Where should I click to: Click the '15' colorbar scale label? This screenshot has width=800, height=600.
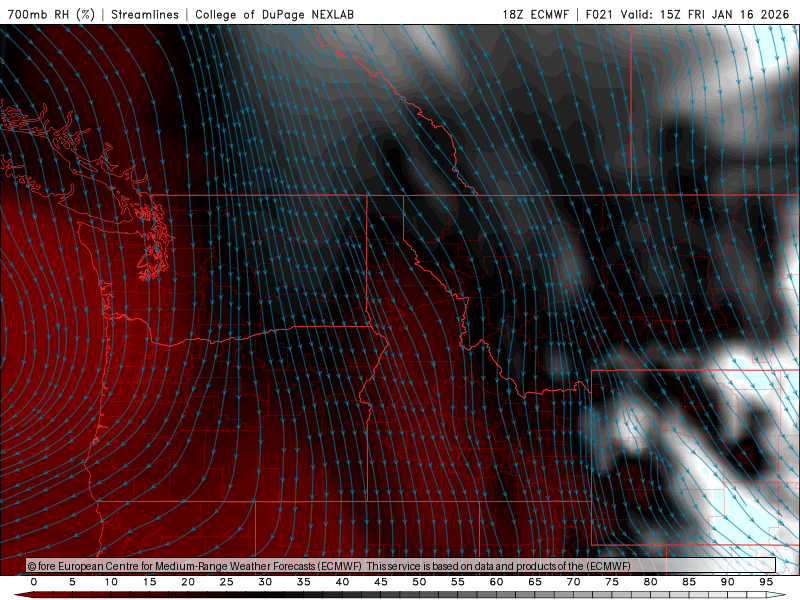pyautogui.click(x=149, y=582)
